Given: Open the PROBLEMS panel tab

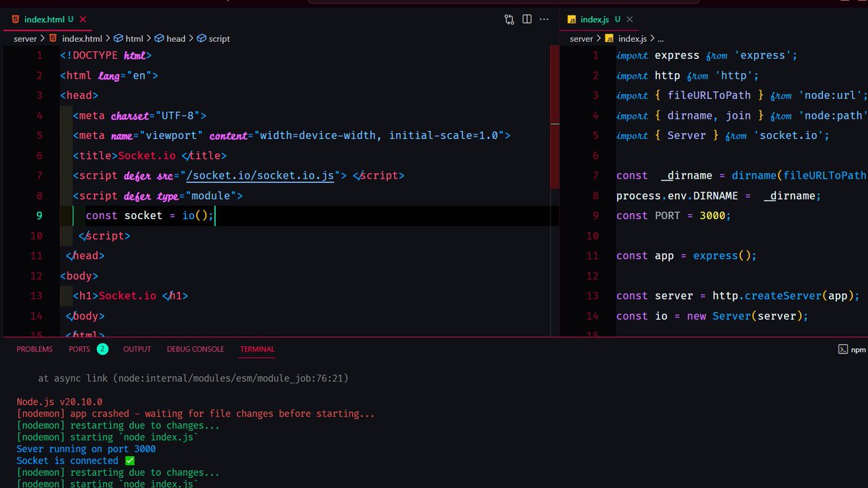Looking at the screenshot, I should (35, 349).
